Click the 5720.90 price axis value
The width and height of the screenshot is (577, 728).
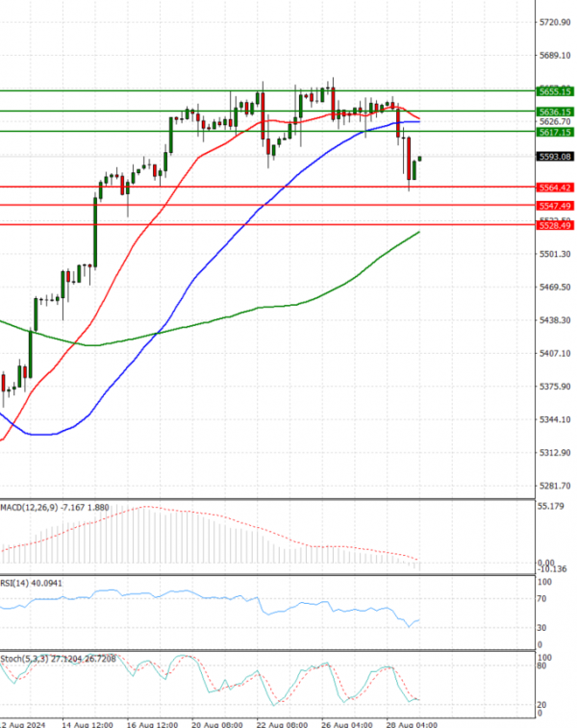[x=555, y=22]
